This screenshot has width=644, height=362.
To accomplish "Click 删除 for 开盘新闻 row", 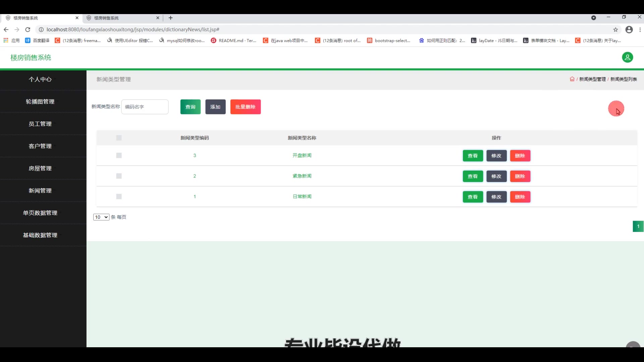I will click(520, 156).
